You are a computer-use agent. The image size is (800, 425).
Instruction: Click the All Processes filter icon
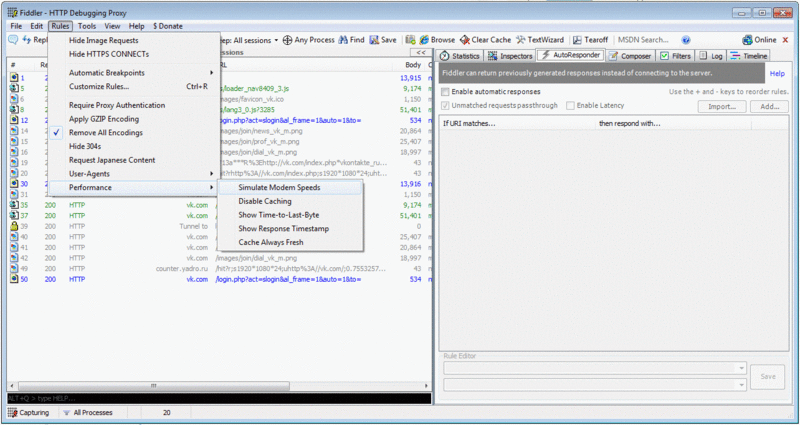[66, 413]
